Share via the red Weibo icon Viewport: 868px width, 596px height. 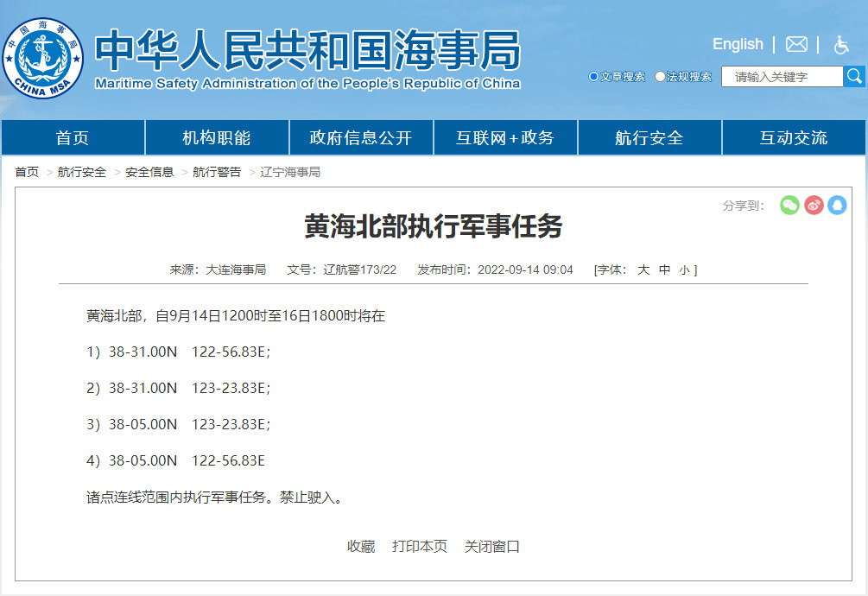pos(814,206)
